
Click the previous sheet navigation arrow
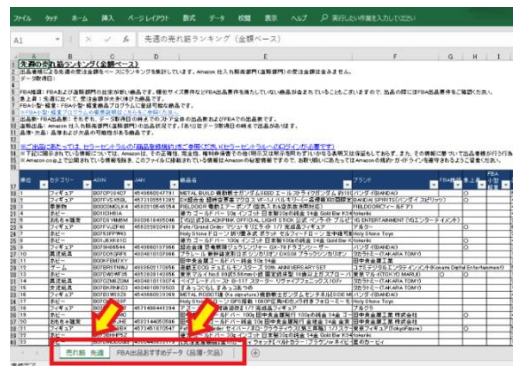coord(22,353)
